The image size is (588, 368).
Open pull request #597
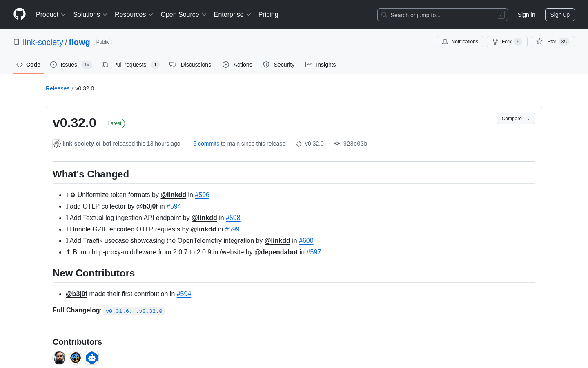click(x=314, y=252)
